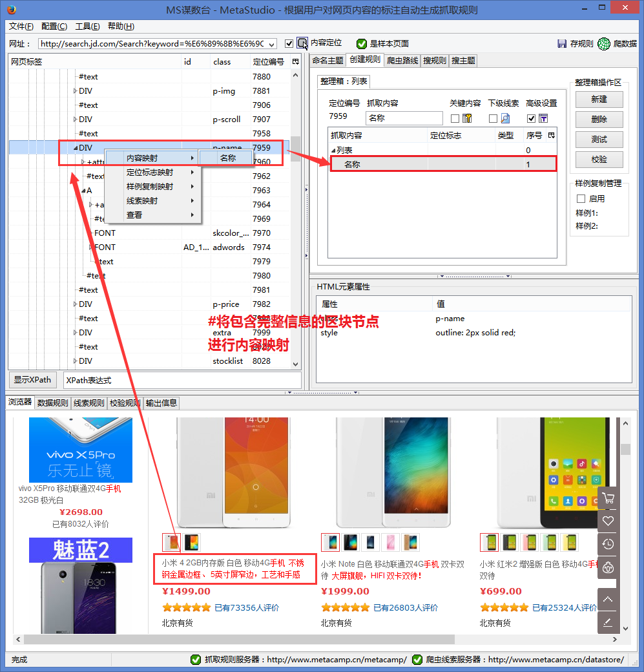644x672 pixels.
Task: Click the back-to-top arrow icon
Action: tap(608, 599)
